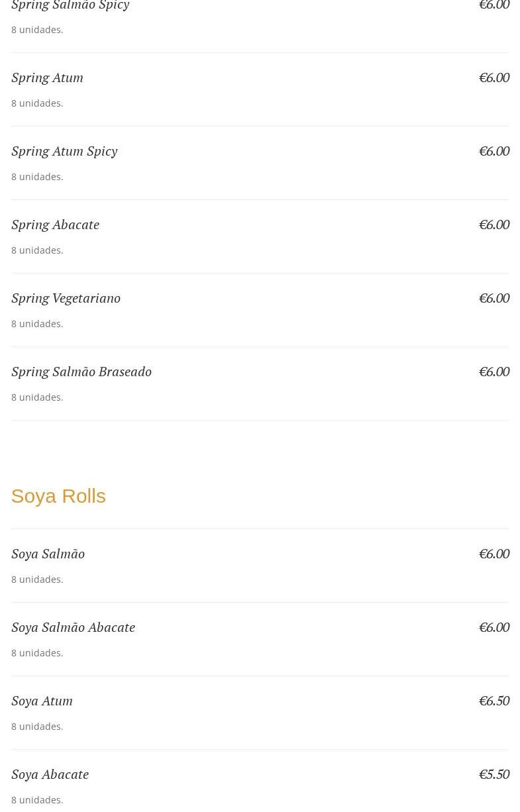Click the €6.50 price of Soya Atum
Screen dimensions: 520x812
coord(494,701)
